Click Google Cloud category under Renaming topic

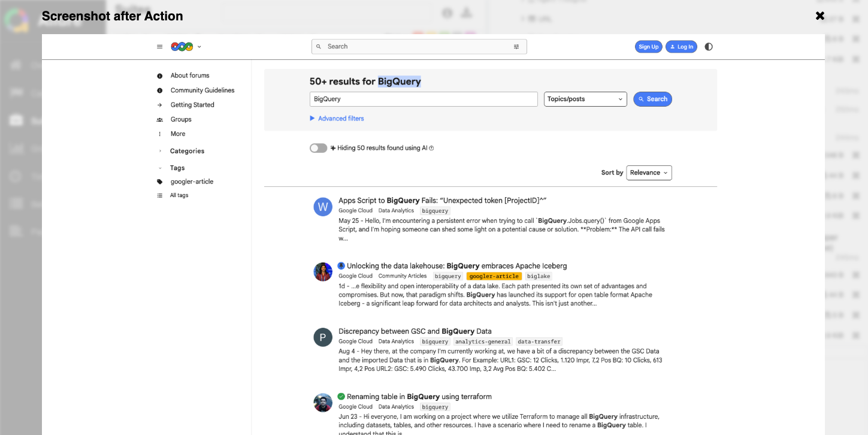[356, 407]
